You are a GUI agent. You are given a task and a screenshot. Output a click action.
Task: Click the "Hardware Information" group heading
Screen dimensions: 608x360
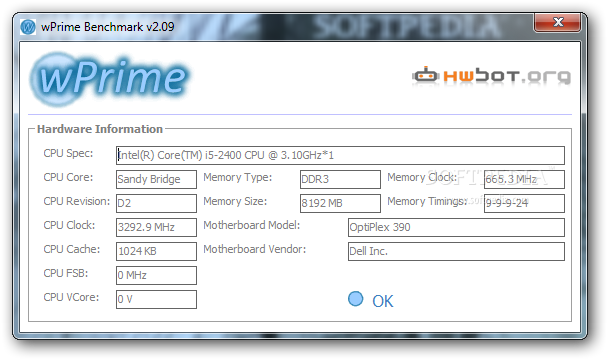100,129
